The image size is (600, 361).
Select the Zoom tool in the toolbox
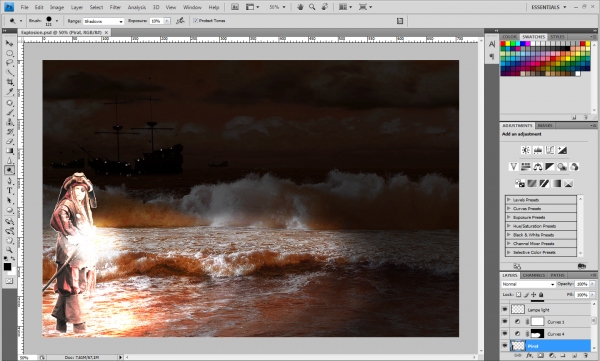tap(10, 250)
